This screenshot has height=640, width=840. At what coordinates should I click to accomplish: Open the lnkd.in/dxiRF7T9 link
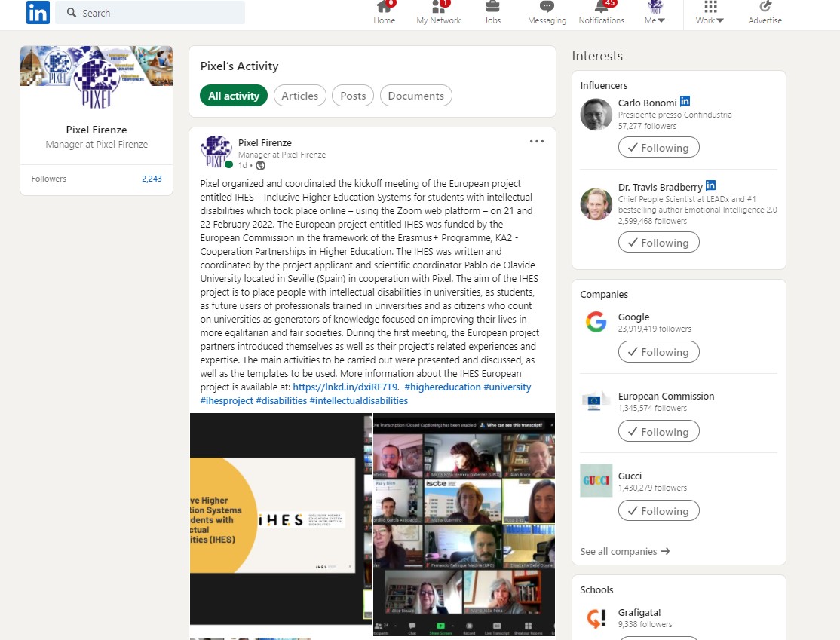345,387
